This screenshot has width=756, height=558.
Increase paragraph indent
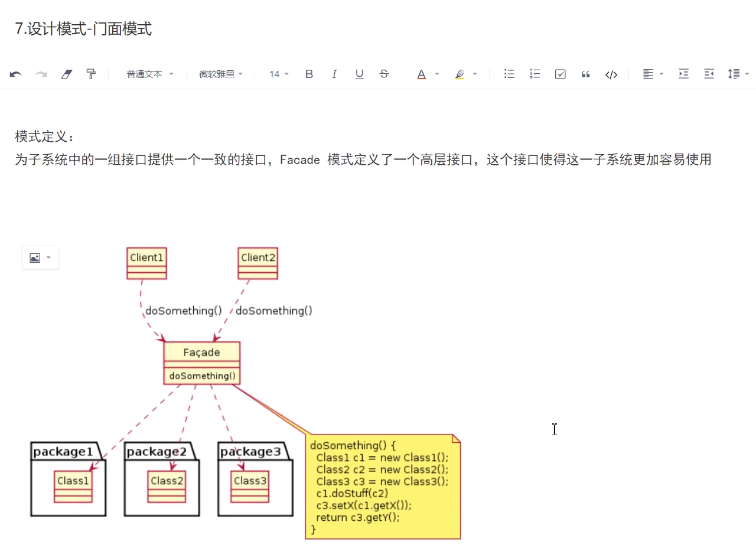(x=683, y=74)
